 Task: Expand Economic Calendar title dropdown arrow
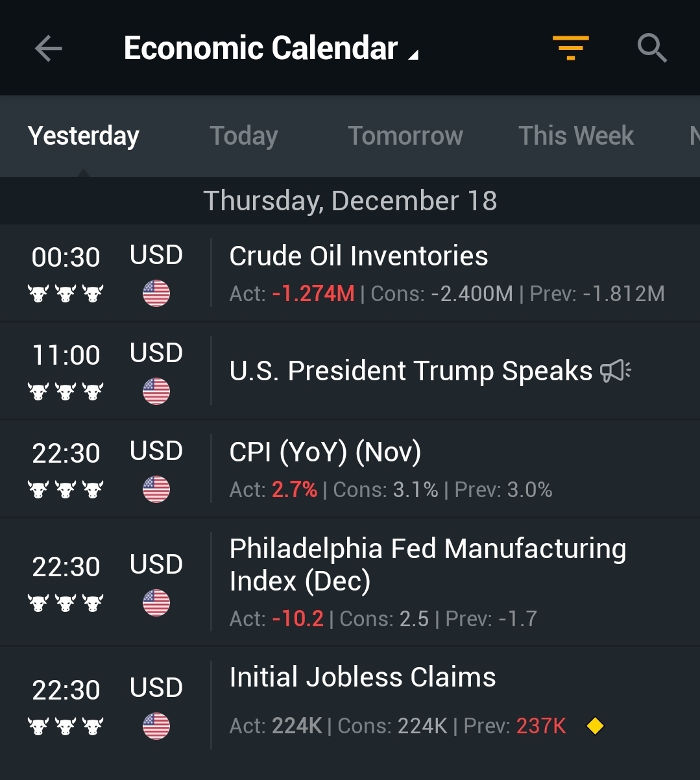(413, 55)
